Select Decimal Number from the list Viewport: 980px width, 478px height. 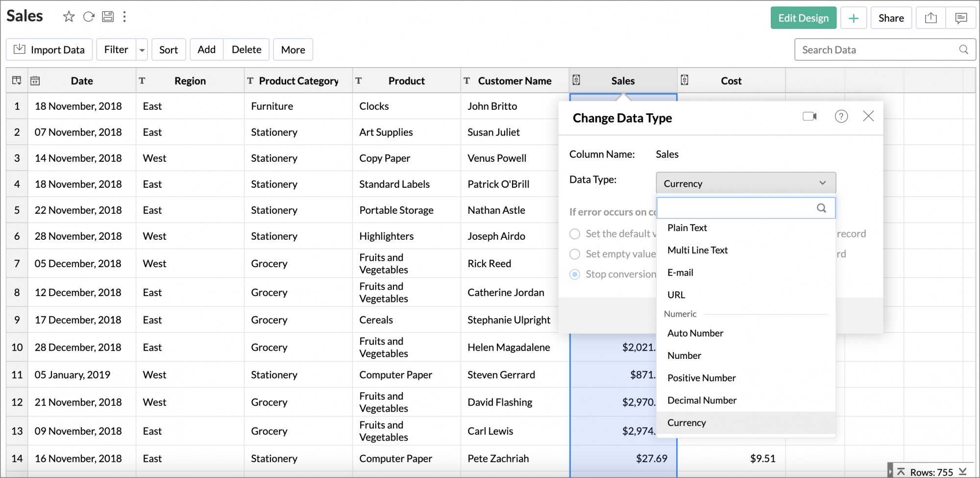point(702,401)
